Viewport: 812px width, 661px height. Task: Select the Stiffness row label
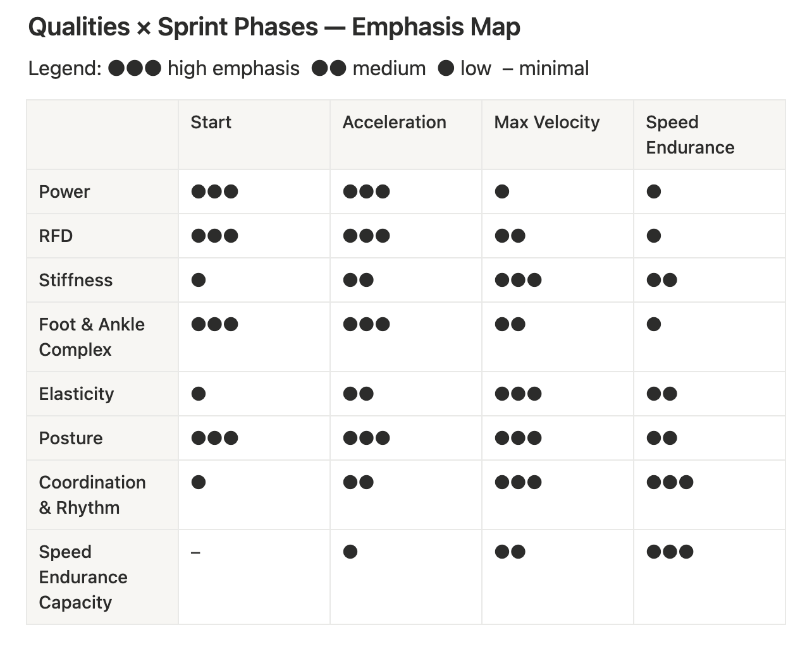pos(76,280)
